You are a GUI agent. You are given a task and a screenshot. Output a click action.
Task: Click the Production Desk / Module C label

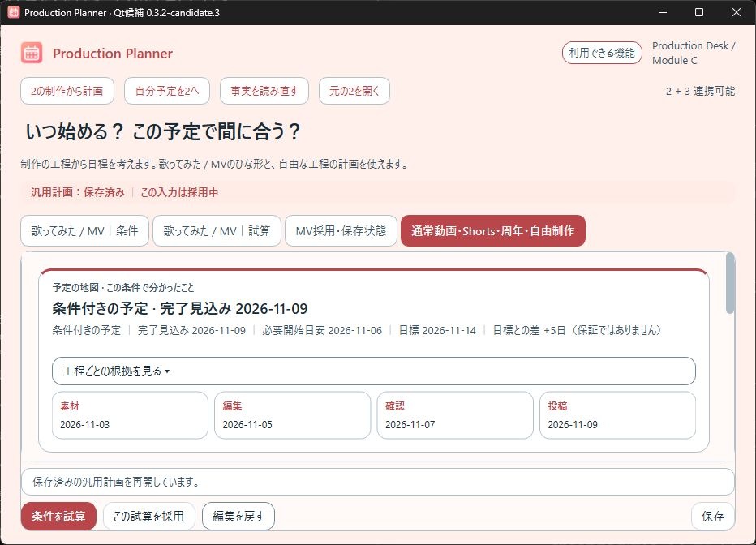694,53
